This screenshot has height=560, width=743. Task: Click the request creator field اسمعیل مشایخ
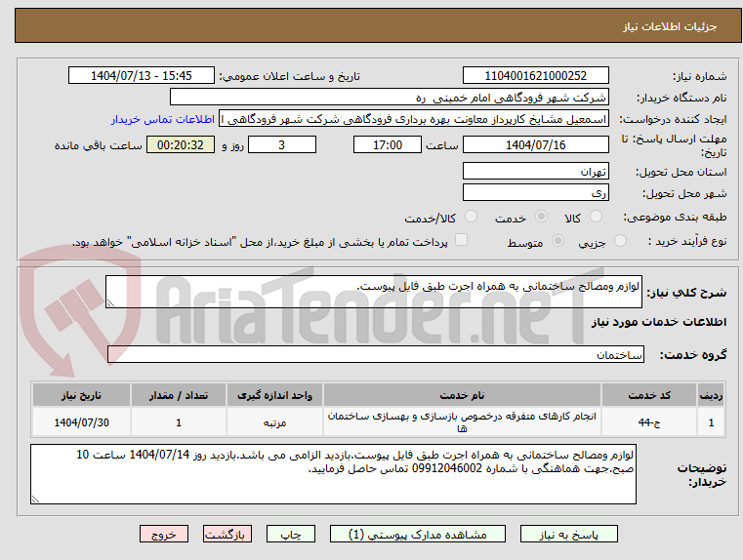pyautogui.click(x=414, y=119)
